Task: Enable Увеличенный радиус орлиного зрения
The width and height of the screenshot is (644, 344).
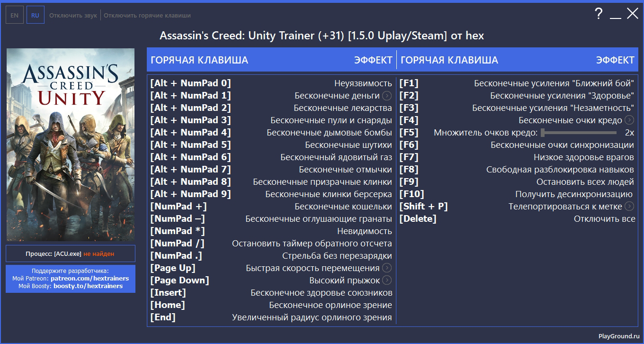Action: pyautogui.click(x=312, y=317)
